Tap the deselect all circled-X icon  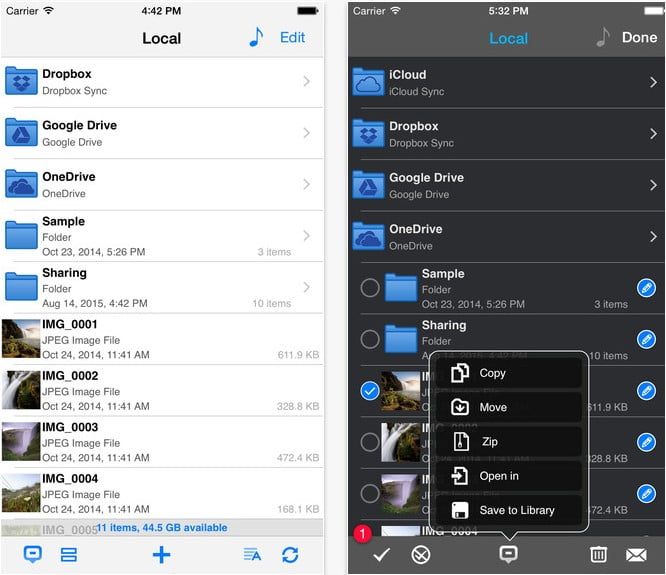coord(421,554)
